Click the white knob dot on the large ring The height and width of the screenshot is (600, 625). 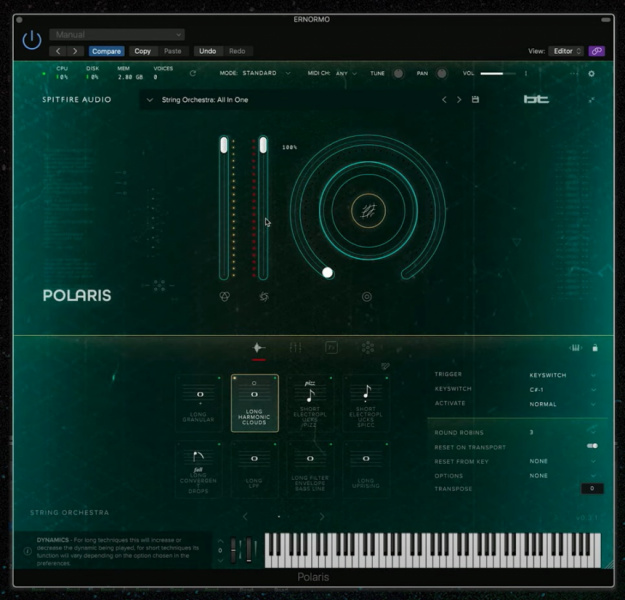pos(327,273)
